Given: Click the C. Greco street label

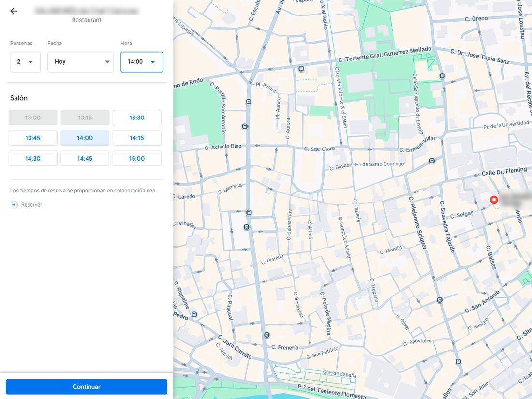Looking at the screenshot, I should [476, 19].
